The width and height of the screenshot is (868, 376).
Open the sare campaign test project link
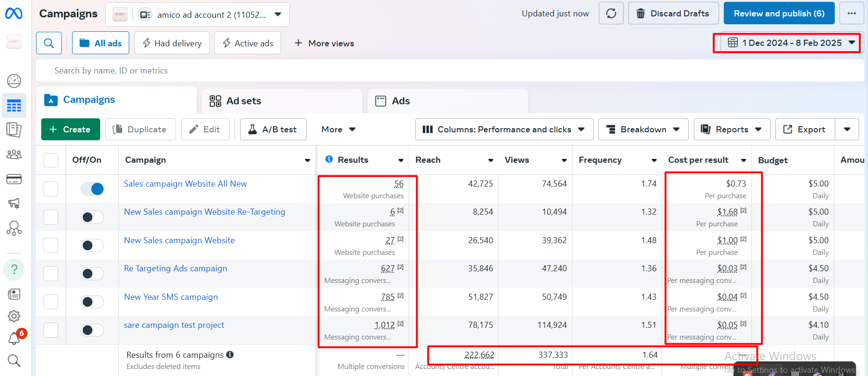[174, 325]
